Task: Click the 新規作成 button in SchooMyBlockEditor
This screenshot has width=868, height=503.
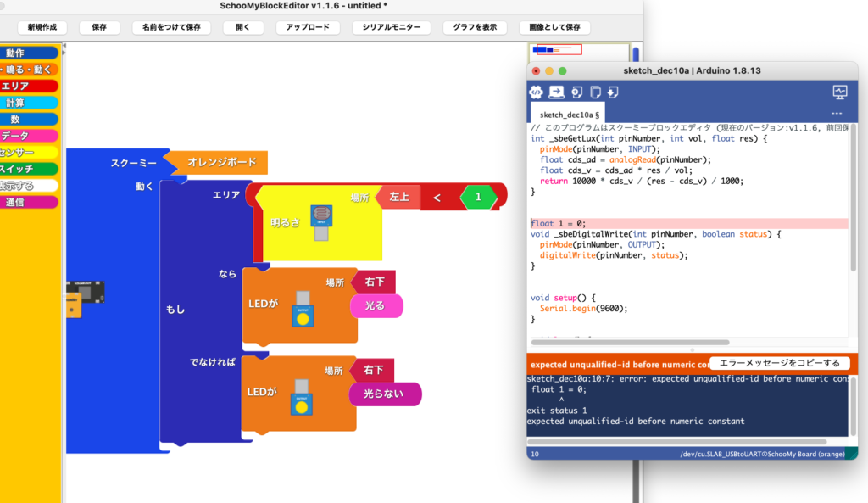Action: pos(42,27)
